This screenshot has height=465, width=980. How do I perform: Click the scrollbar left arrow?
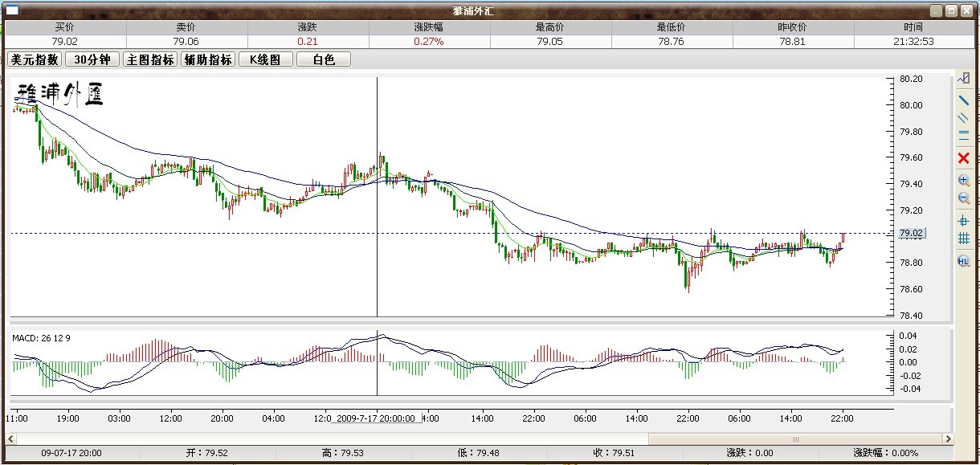pos(11,439)
